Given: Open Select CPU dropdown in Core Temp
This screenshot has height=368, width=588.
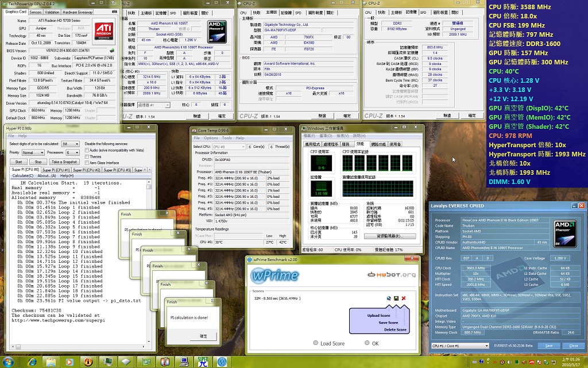Looking at the screenshot, I should [x=229, y=147].
